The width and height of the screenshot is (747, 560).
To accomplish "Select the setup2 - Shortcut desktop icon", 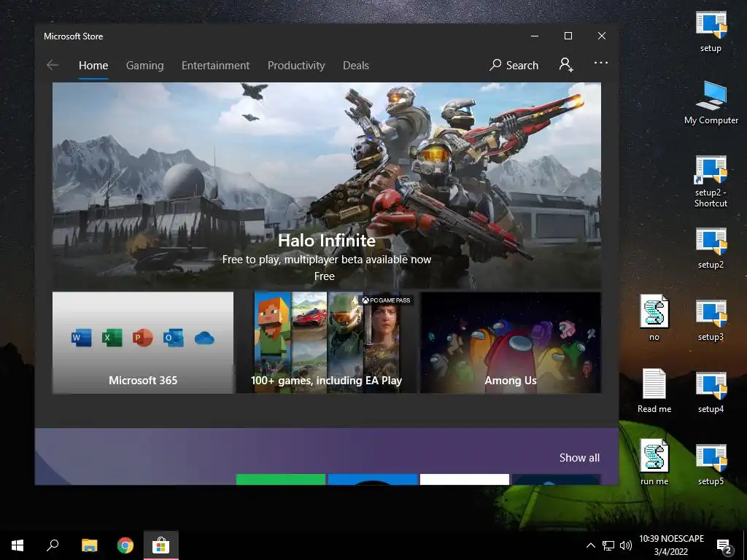I will coord(711,182).
